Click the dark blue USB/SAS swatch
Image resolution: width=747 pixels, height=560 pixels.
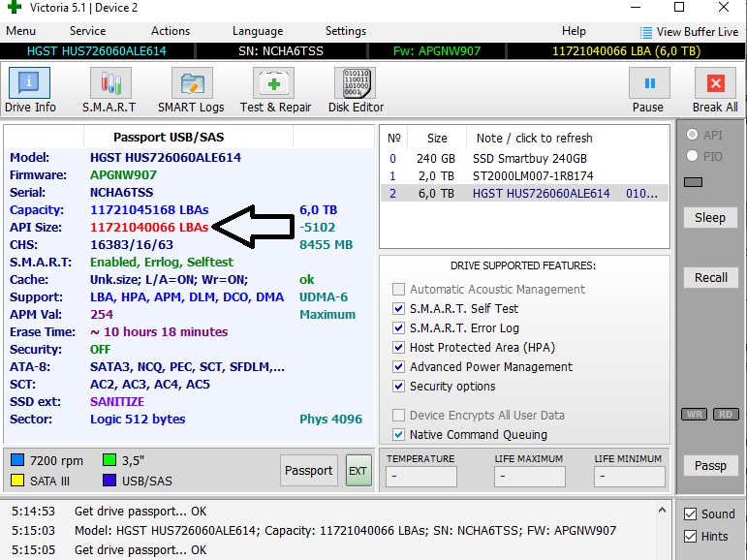point(109,480)
